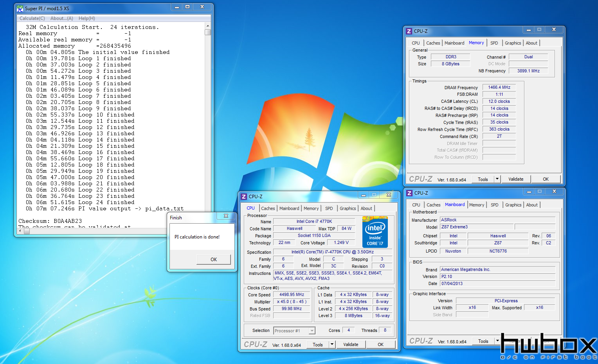Click the Multiplier x 45.0 field
598x364 pixels.
click(292, 302)
